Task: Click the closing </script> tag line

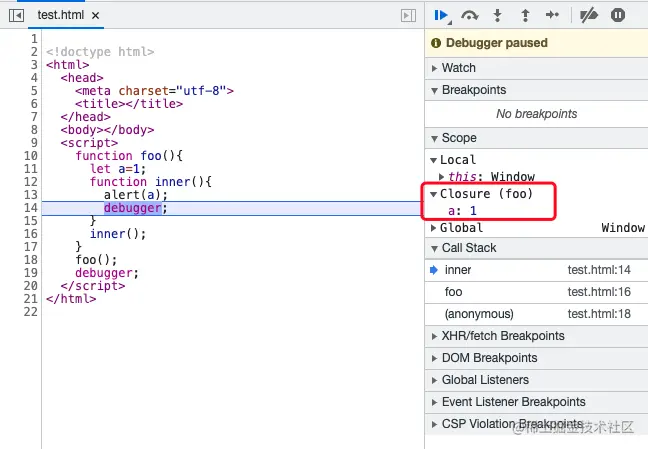Action: [93, 286]
